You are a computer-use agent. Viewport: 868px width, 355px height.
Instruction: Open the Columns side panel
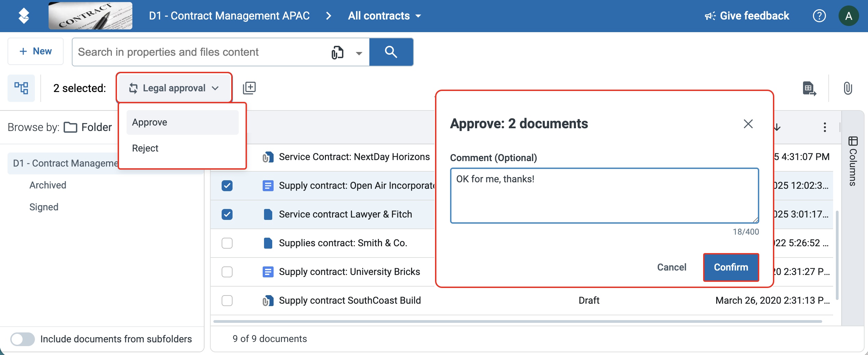coord(853,161)
